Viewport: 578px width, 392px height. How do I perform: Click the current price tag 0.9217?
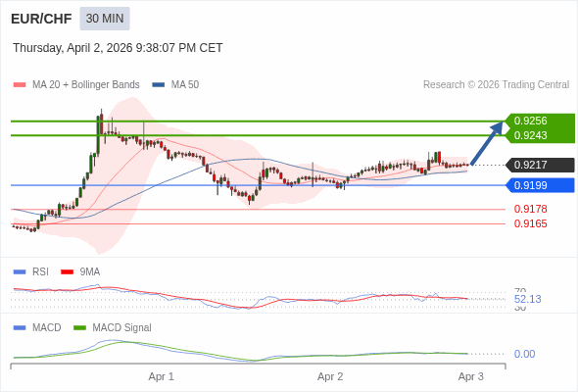click(541, 165)
